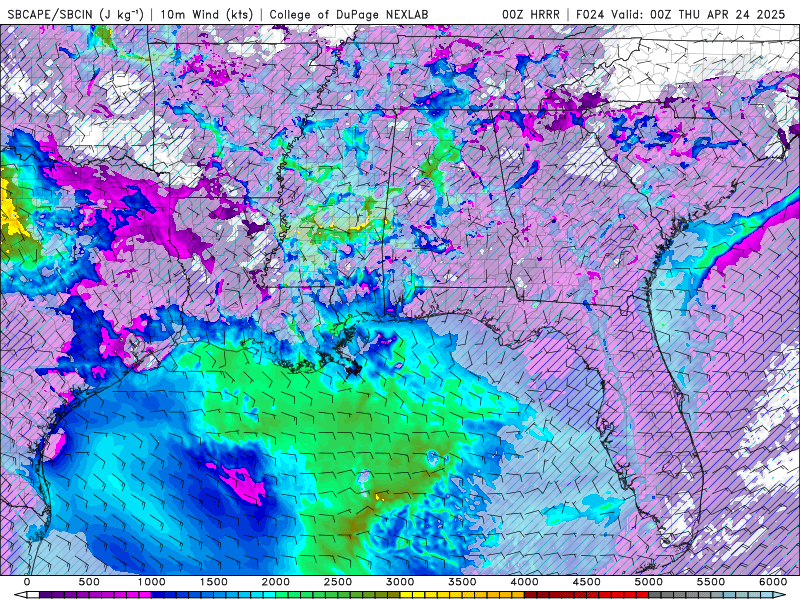800x600 pixels.
Task: Click the 5000 label on the color scale
Action: point(648,582)
